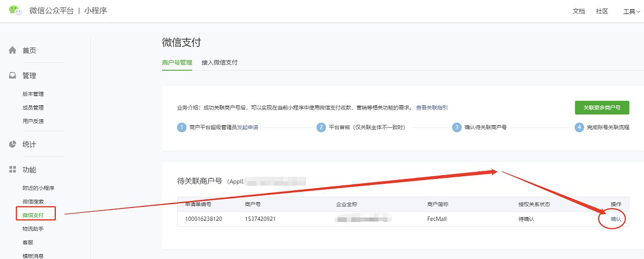Open the 工具 dropdown in header
The height and width of the screenshot is (259, 644).
tap(631, 11)
